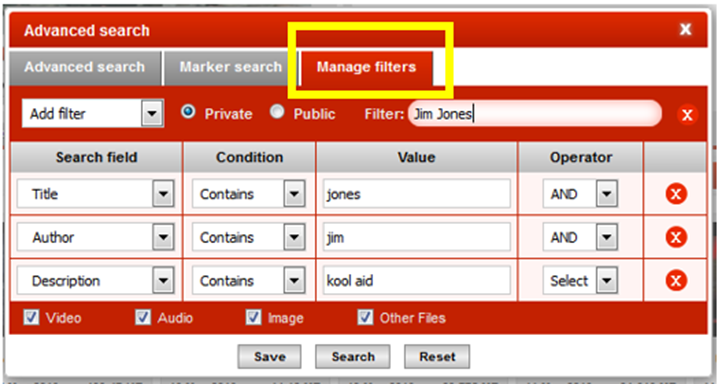Image resolution: width=718 pixels, height=384 pixels.
Task: Click the 'Operator' column header
Action: pyautogui.click(x=581, y=157)
